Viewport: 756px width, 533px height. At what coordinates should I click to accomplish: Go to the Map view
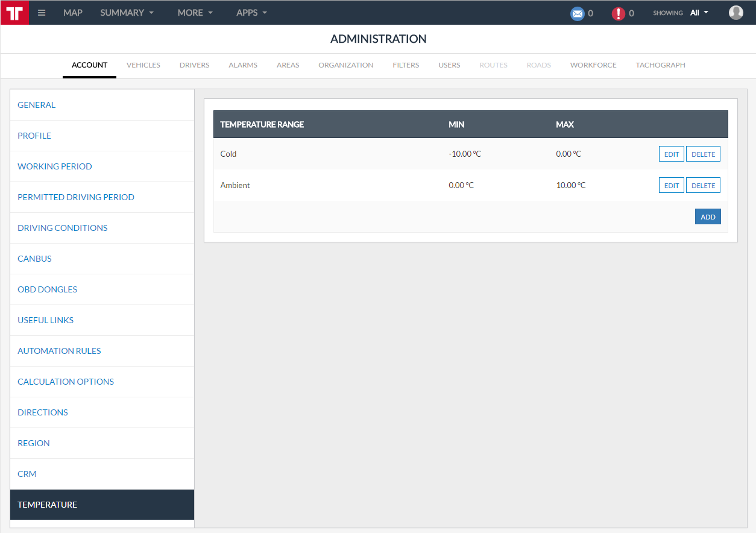pos(73,13)
